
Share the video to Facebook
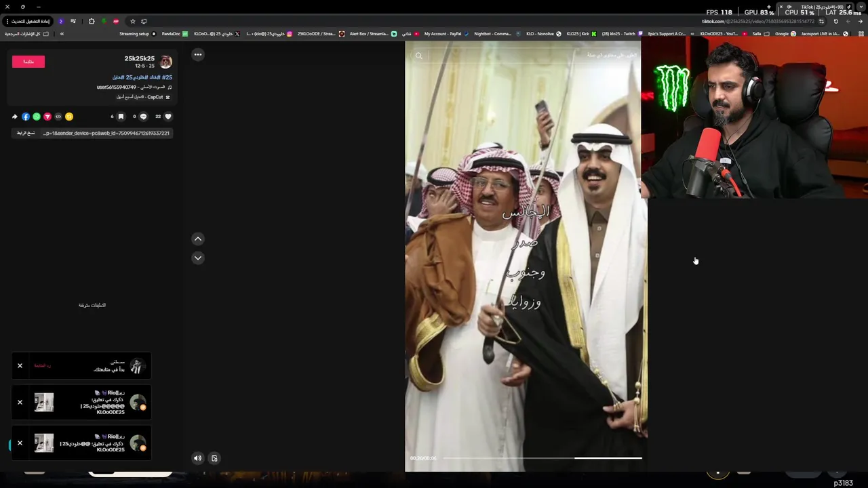tap(26, 117)
